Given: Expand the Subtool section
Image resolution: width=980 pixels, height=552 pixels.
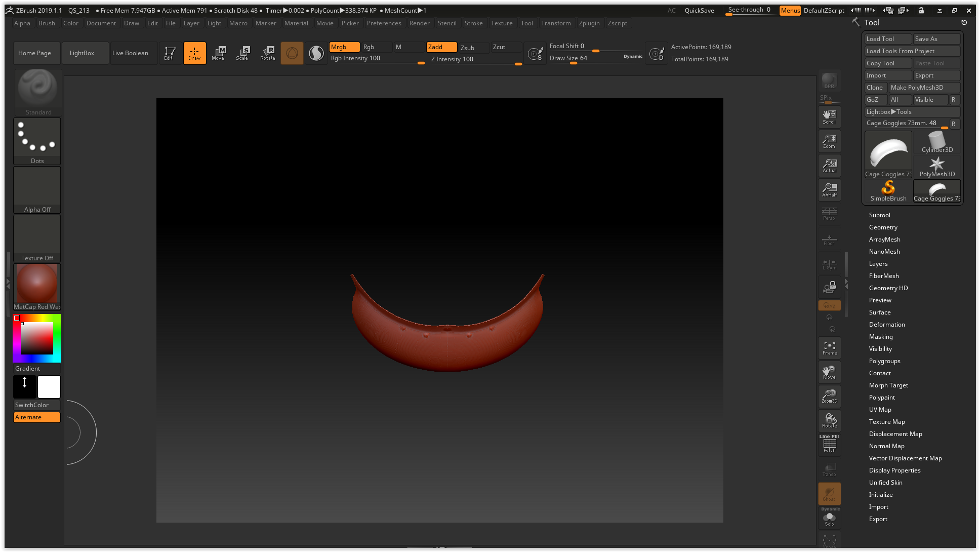Looking at the screenshot, I should click(x=879, y=215).
